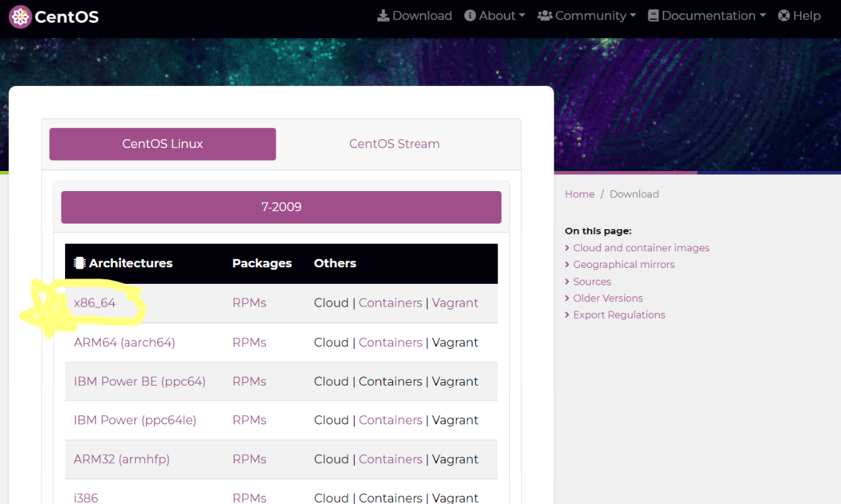Click the people icon beside Community
Screen dimensions: 841x504
(545, 15)
